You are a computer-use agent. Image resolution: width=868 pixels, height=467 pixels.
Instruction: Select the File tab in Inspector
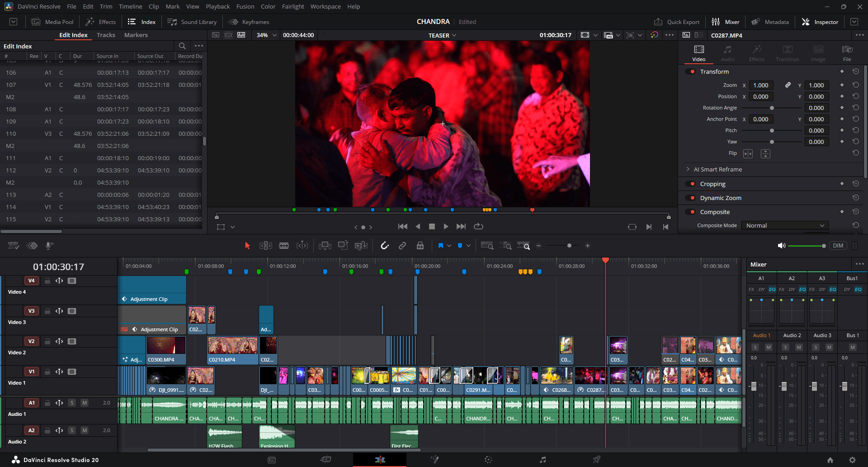pos(847,53)
